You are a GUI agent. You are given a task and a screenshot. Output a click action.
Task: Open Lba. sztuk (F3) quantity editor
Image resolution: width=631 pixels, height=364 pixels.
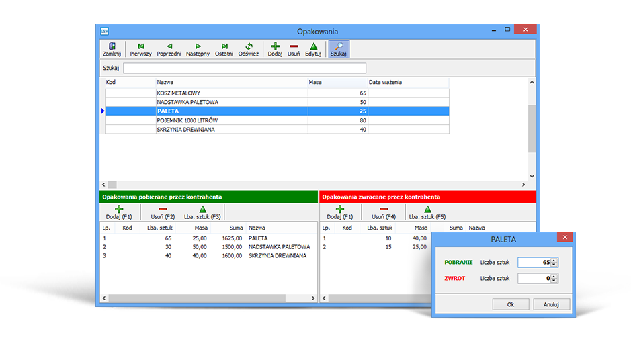point(202,212)
